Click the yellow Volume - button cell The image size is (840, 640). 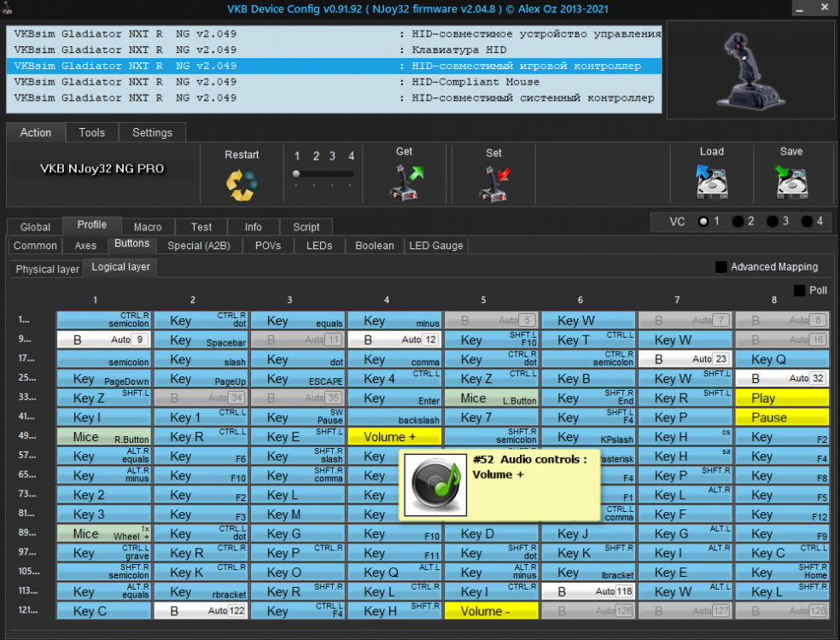(491, 612)
